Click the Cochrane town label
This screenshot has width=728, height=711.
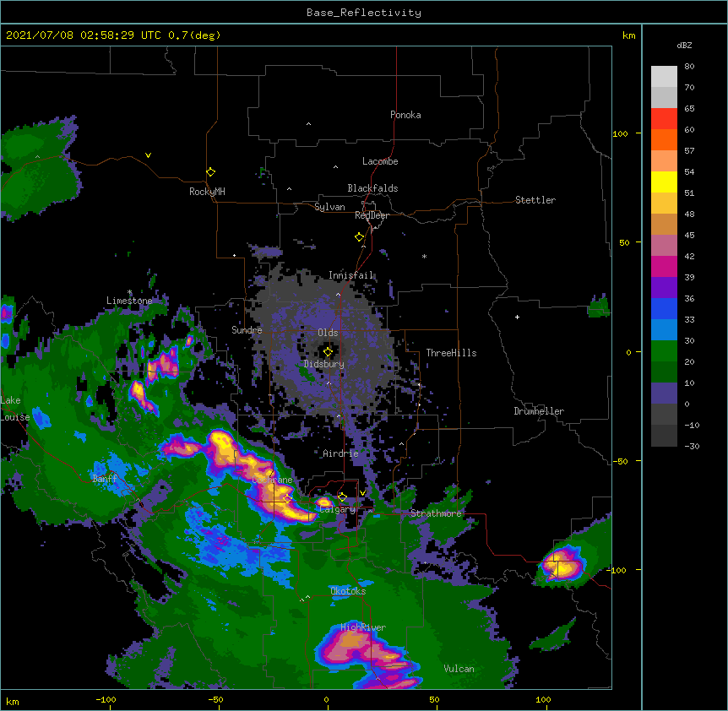coord(273,480)
